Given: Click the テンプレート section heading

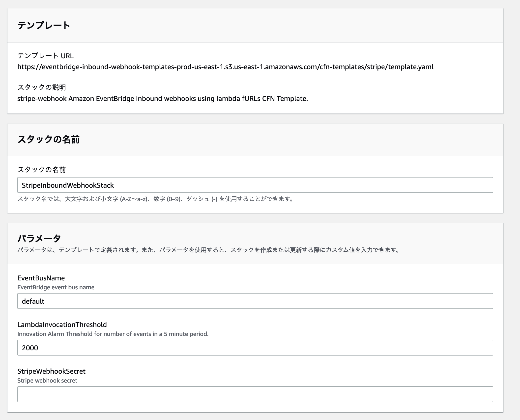Looking at the screenshot, I should pyautogui.click(x=44, y=25).
